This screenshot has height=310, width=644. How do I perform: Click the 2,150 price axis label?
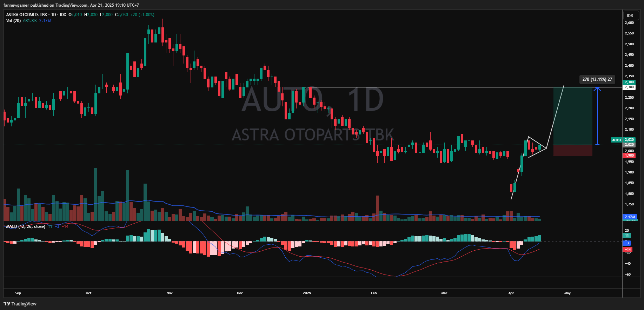click(629, 119)
